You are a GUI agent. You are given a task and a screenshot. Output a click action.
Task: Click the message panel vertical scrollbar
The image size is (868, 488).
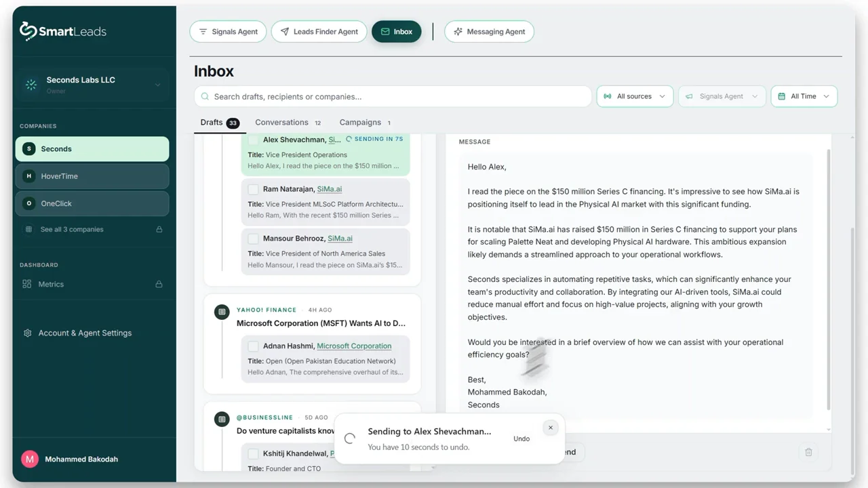[829, 279]
